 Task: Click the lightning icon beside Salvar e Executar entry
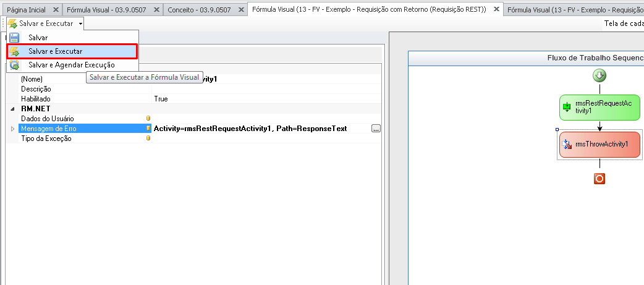14,51
